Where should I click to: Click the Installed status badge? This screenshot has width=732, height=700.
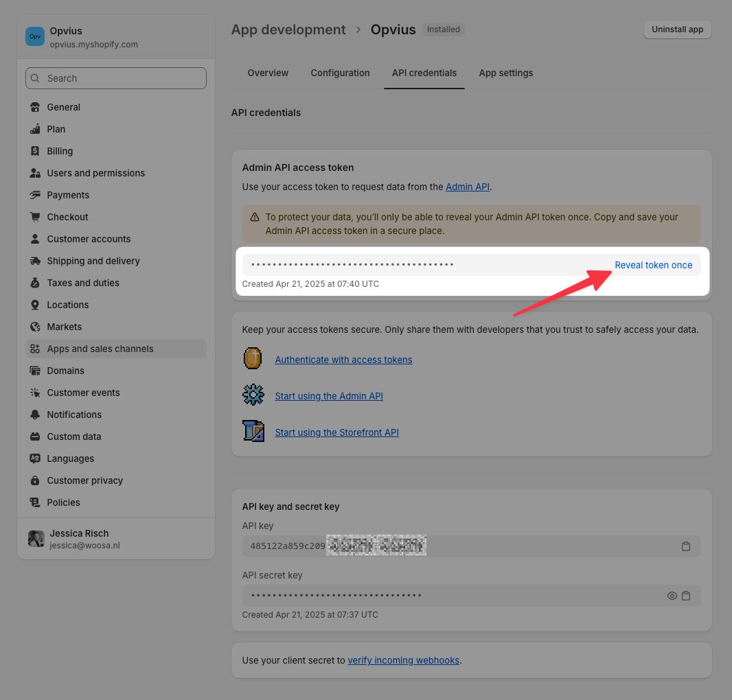[444, 30]
